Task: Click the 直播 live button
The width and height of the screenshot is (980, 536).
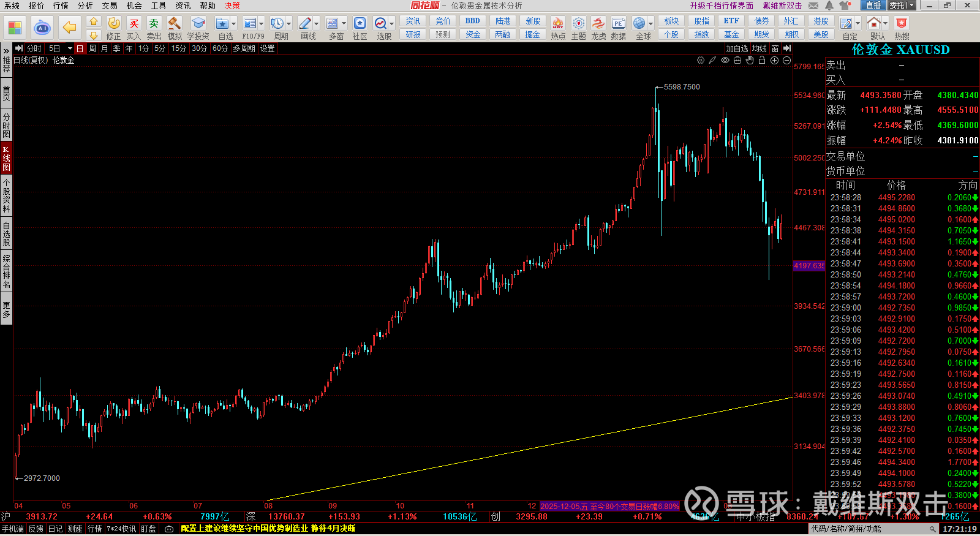Action: click(873, 6)
